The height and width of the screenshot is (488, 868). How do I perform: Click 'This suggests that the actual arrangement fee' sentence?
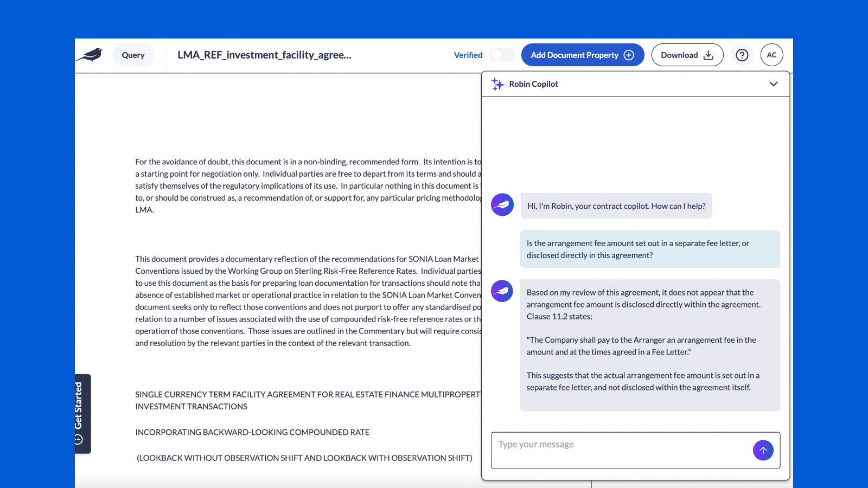tap(643, 381)
